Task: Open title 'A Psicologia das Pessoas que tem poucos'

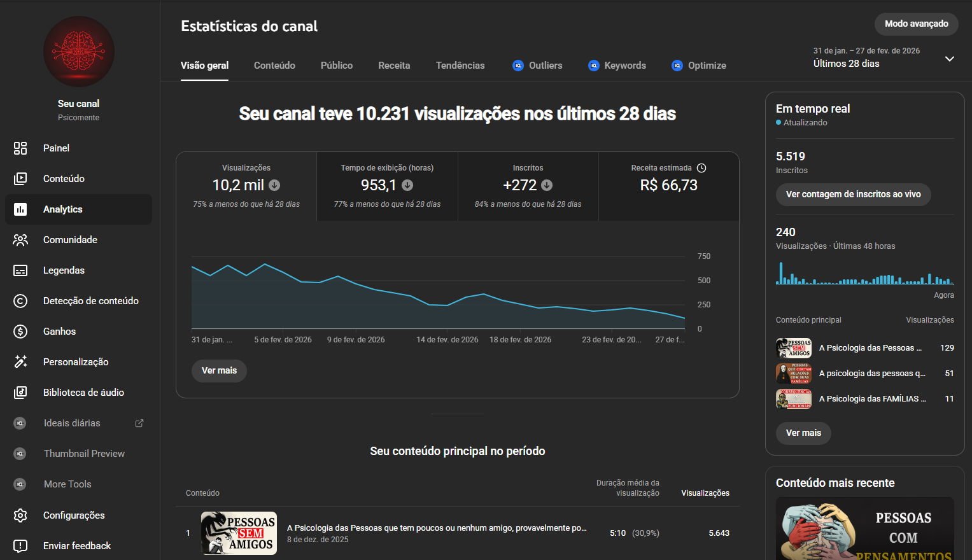Action: coord(437,528)
